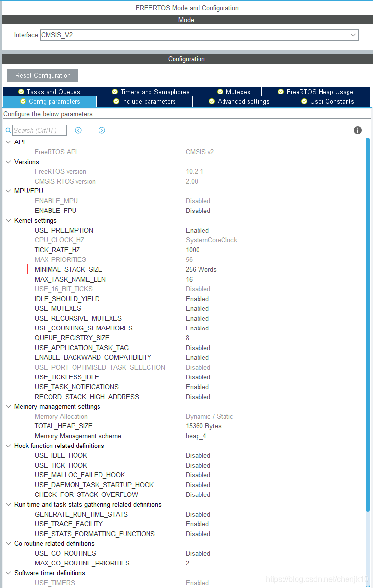Open the parameter info icon
The image size is (373, 588).
pyautogui.click(x=358, y=130)
